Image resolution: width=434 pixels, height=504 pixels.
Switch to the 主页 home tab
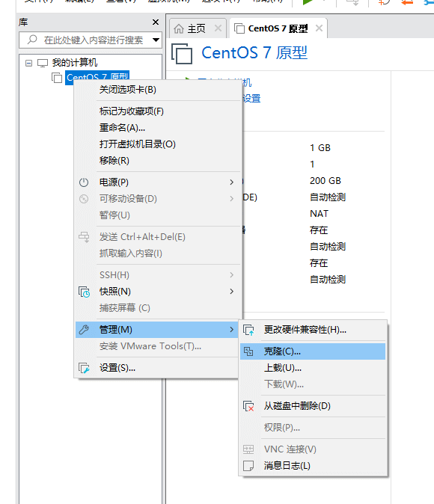(x=198, y=28)
